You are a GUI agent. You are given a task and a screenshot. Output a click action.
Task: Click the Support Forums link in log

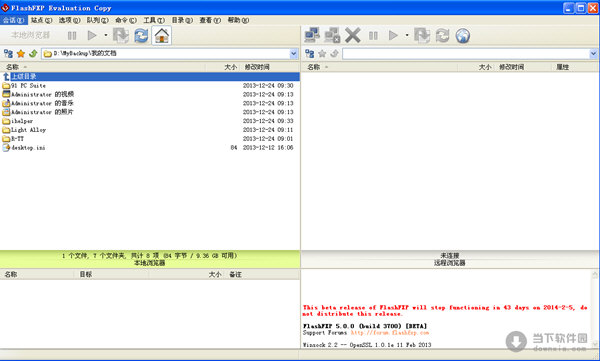coord(390,333)
